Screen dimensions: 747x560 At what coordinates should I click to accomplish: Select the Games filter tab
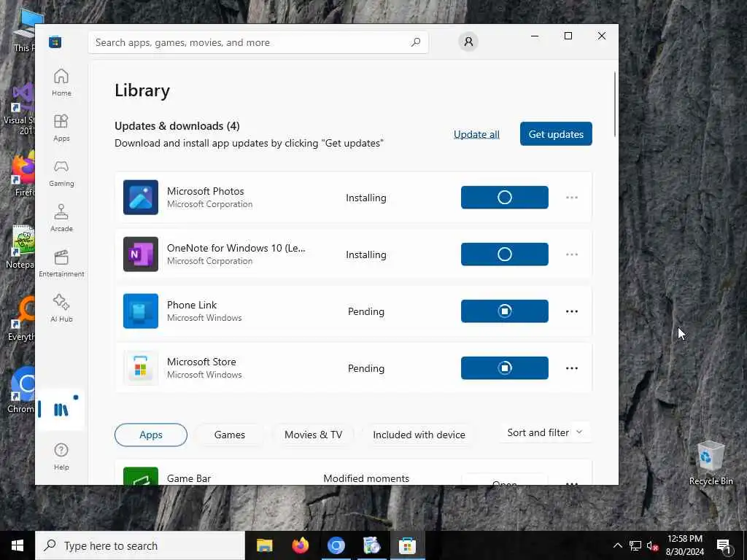pyautogui.click(x=230, y=435)
